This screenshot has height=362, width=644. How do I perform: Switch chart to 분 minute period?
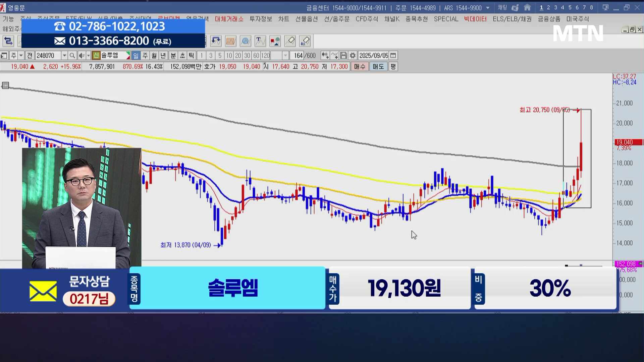pyautogui.click(x=173, y=56)
